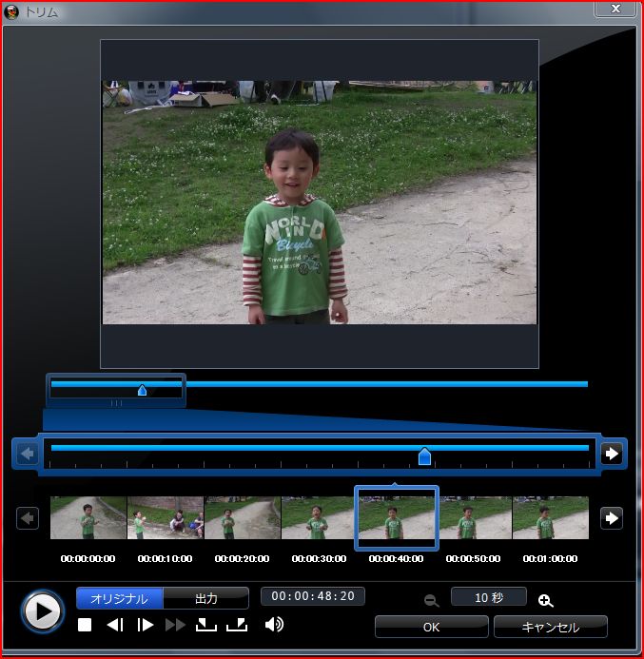Select the thumbnail at 00:00:10:00
The width and height of the screenshot is (644, 659).
(x=166, y=518)
